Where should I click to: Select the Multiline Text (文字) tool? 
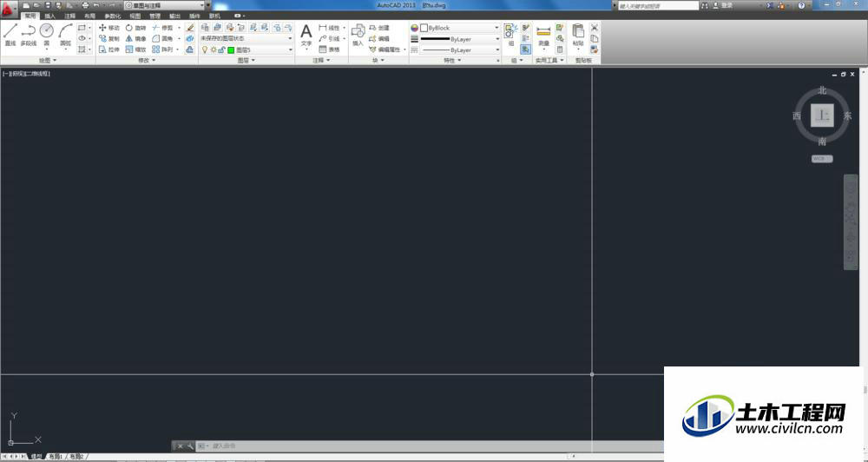coord(306,35)
